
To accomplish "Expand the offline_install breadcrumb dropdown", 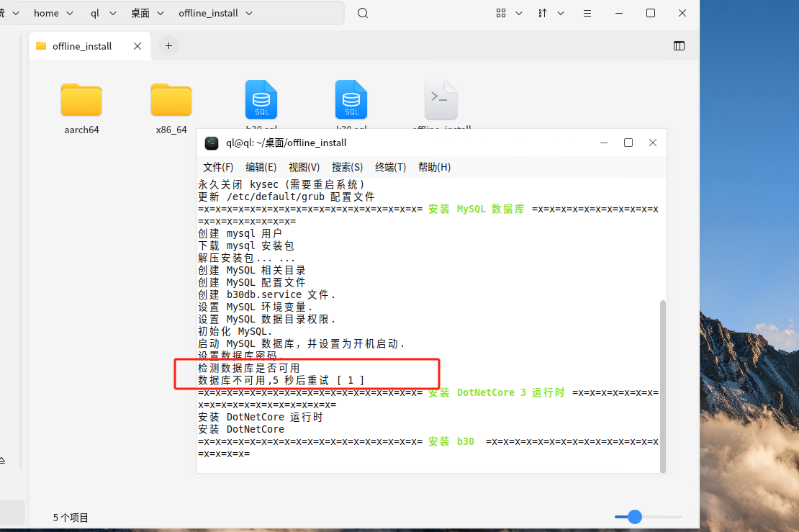I will point(249,13).
